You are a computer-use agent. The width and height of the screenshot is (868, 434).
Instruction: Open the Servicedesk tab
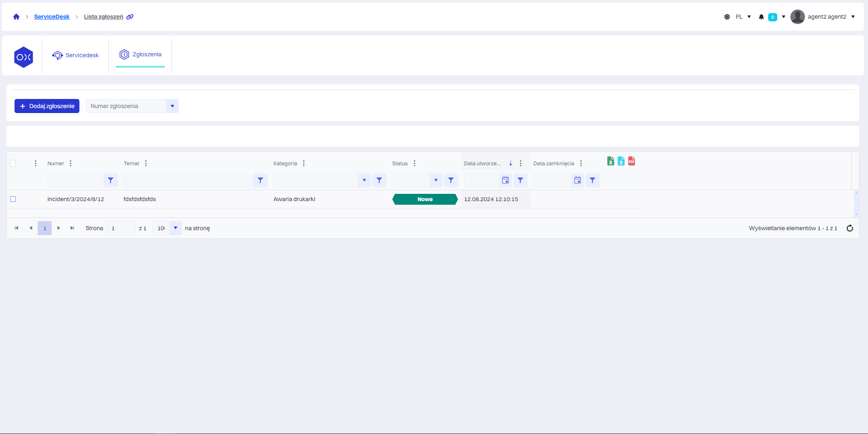click(x=75, y=55)
